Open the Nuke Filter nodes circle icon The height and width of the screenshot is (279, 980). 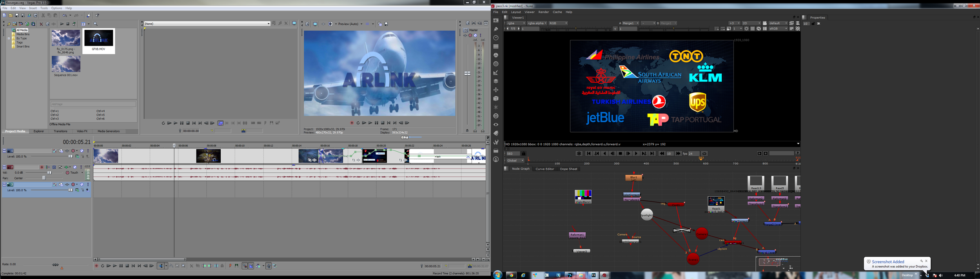click(496, 63)
